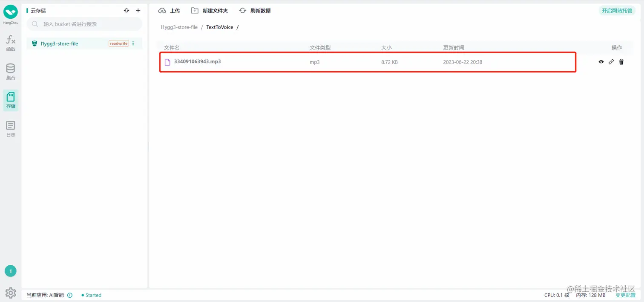Refresh the bucket list icon
Viewport: 644px width, 302px height.
coord(126,11)
